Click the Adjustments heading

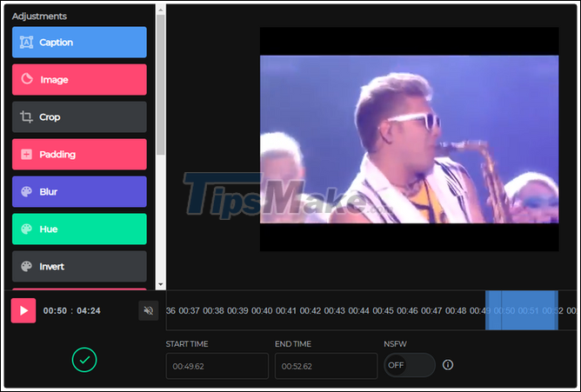click(39, 17)
